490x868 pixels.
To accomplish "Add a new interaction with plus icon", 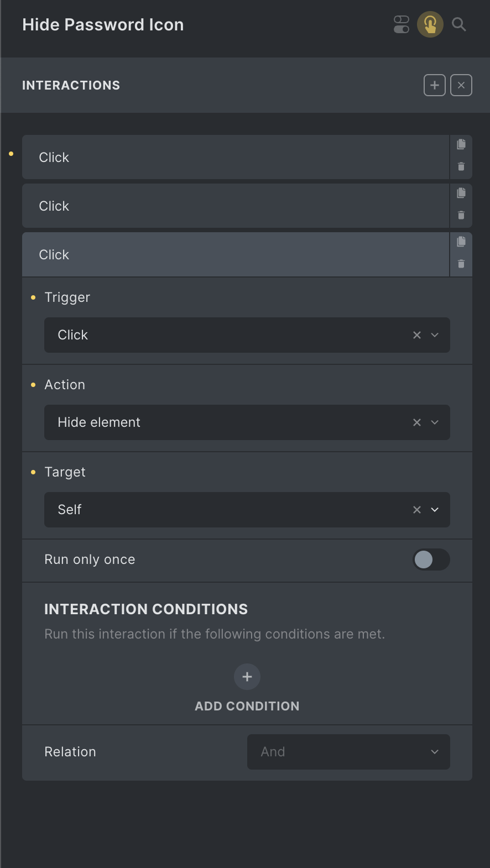I will coord(435,85).
